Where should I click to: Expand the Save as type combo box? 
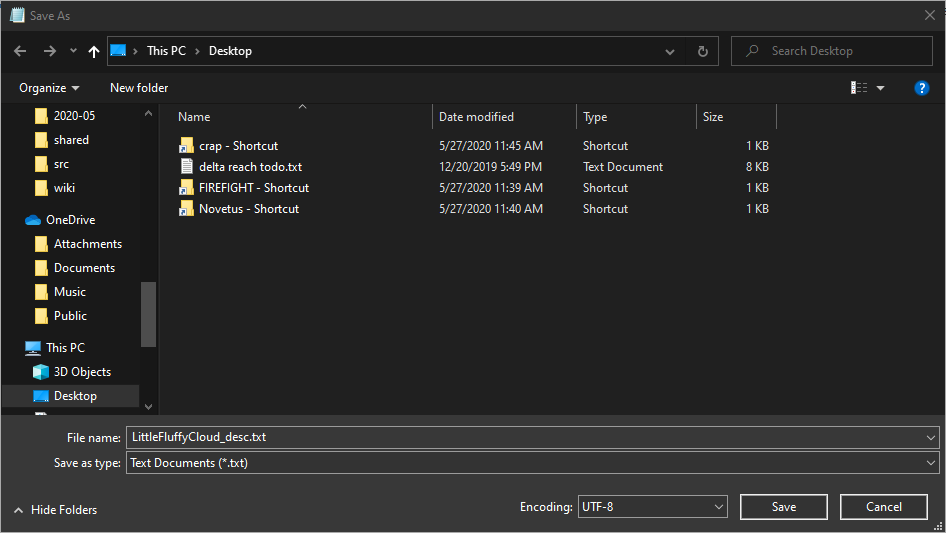[533, 463]
